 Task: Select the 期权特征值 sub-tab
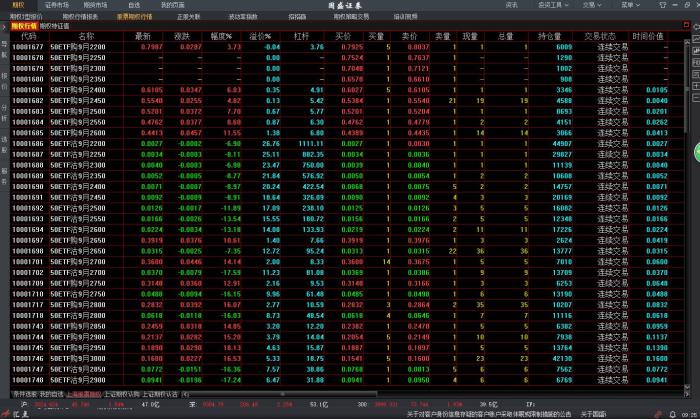pyautogui.click(x=54, y=26)
